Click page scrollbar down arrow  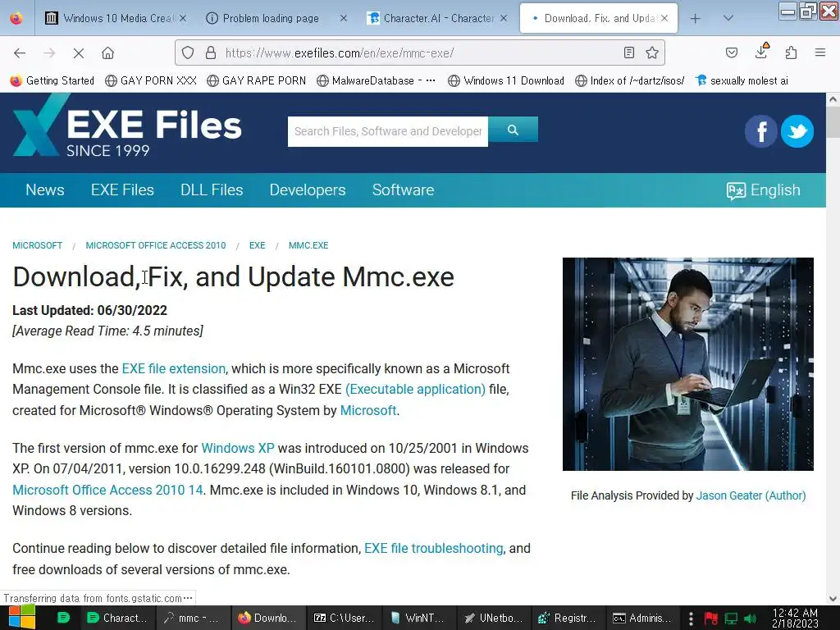click(833, 599)
